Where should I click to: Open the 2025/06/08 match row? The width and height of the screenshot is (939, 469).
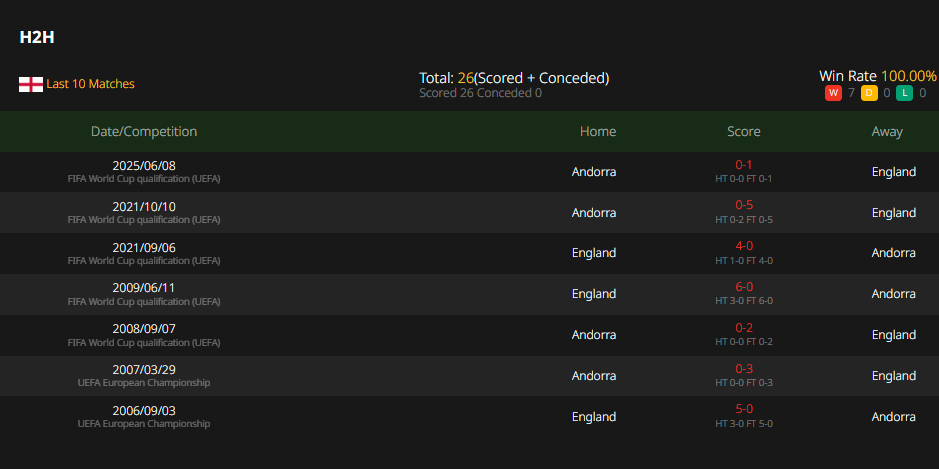click(x=470, y=172)
